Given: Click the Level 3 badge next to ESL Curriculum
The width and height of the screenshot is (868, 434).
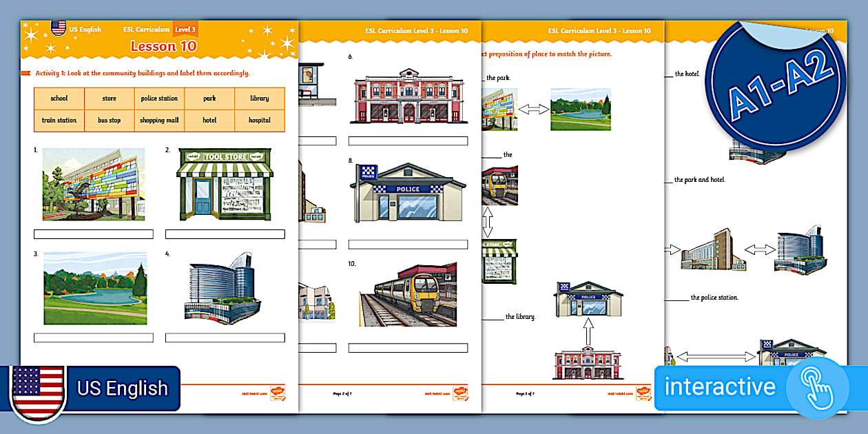Looking at the screenshot, I should tap(185, 30).
